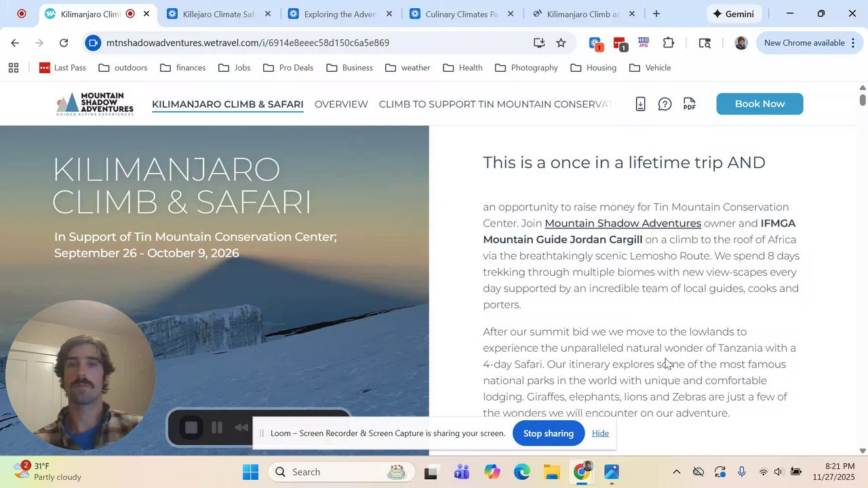
Task: Open the OneDrive cloud tray icon
Action: pos(698,472)
